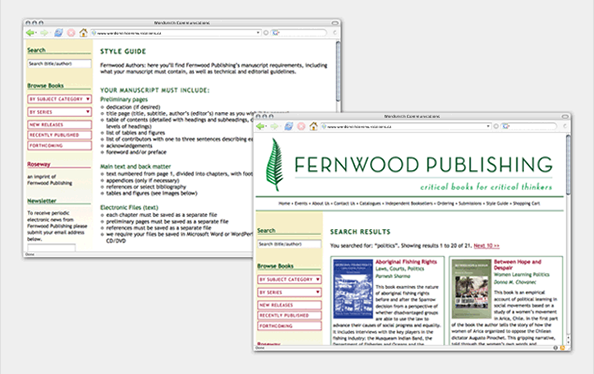Screen dimensions: 594x374
Task: Go forward in the Search Results window
Action: click(274, 126)
